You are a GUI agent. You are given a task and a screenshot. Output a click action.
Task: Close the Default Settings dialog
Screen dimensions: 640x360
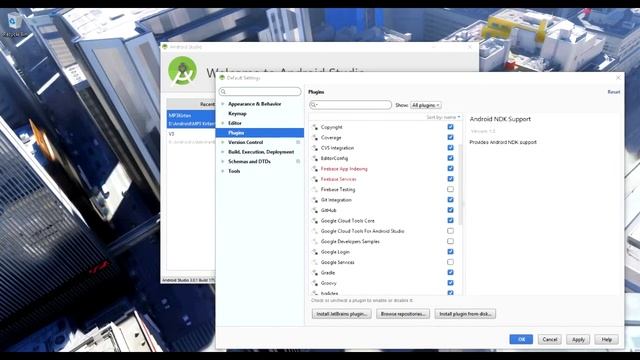(x=618, y=78)
